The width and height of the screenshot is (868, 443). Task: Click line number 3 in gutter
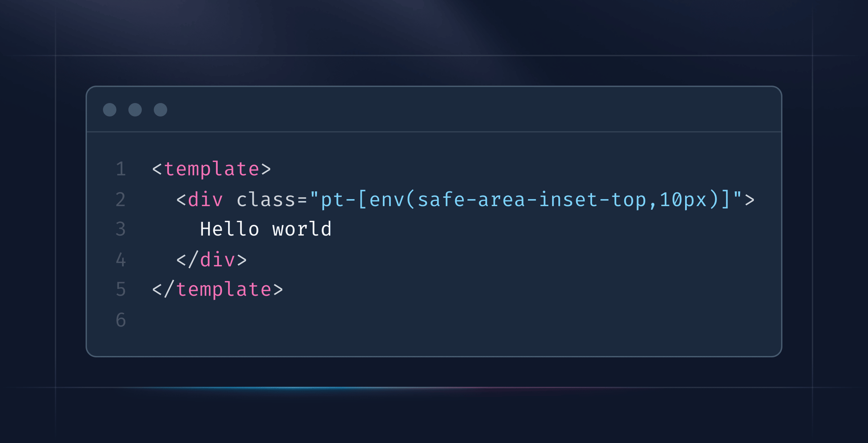pyautogui.click(x=121, y=229)
